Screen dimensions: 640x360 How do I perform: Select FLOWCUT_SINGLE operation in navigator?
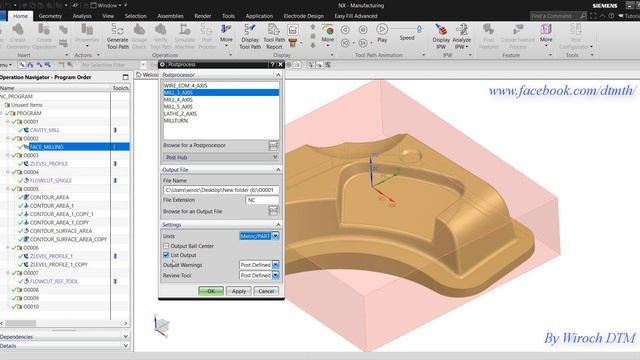[x=51, y=180]
